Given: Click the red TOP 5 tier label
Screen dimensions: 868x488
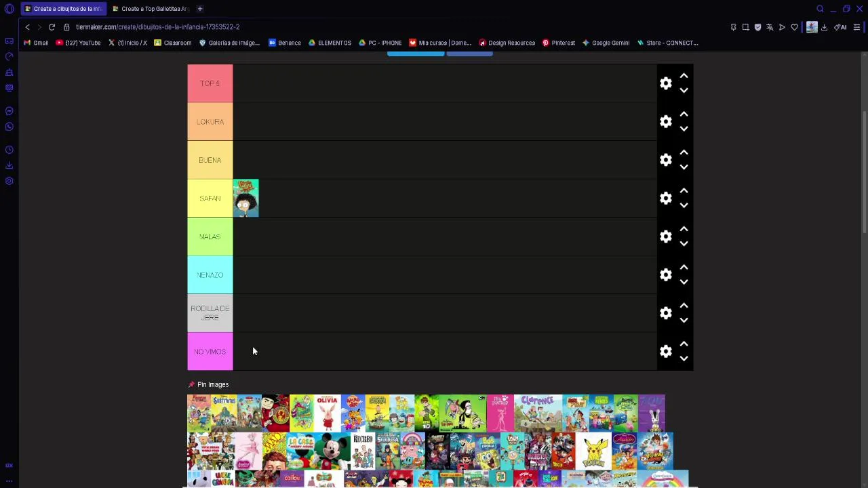Looking at the screenshot, I should [210, 83].
